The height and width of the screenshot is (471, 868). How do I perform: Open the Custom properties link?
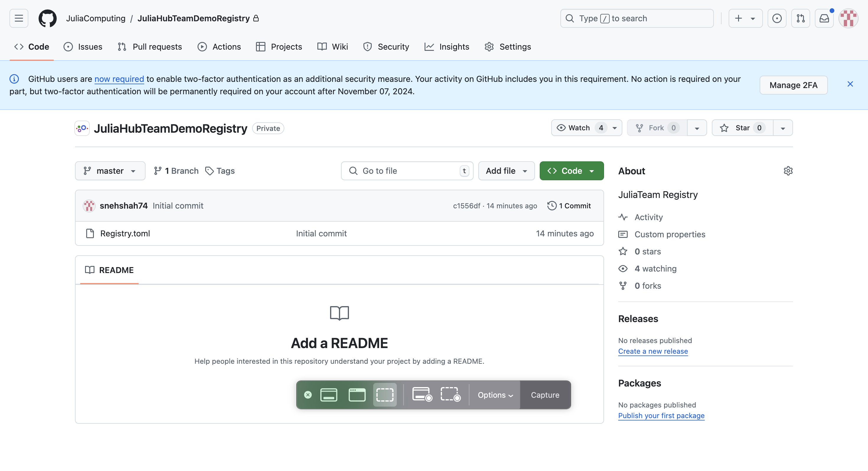[x=662, y=234]
